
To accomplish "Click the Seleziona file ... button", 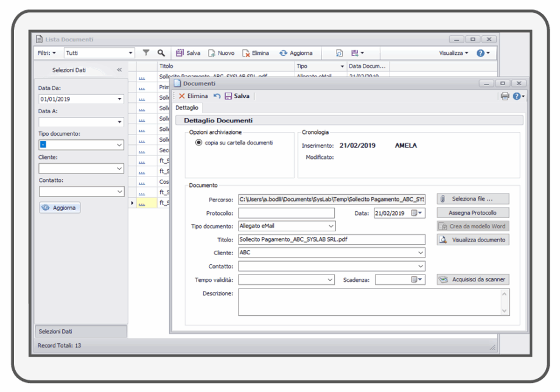I will click(x=473, y=199).
